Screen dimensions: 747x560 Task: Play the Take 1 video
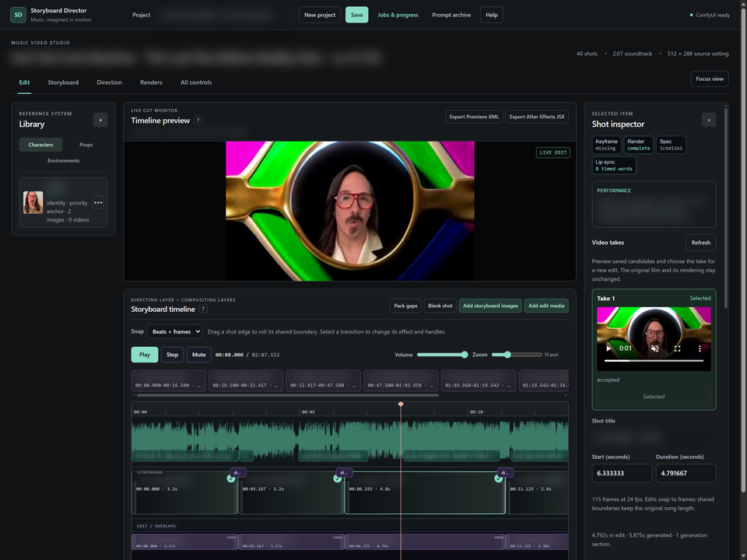(x=608, y=348)
